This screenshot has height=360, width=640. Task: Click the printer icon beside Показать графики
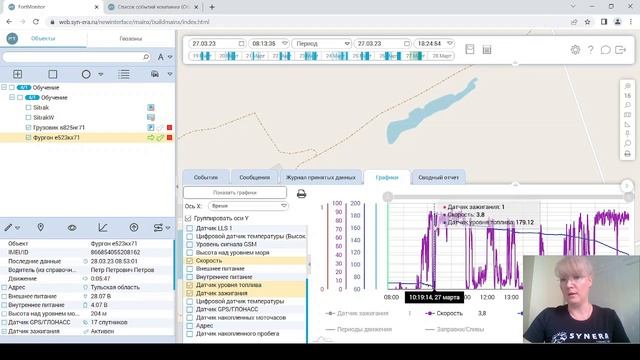301,193
